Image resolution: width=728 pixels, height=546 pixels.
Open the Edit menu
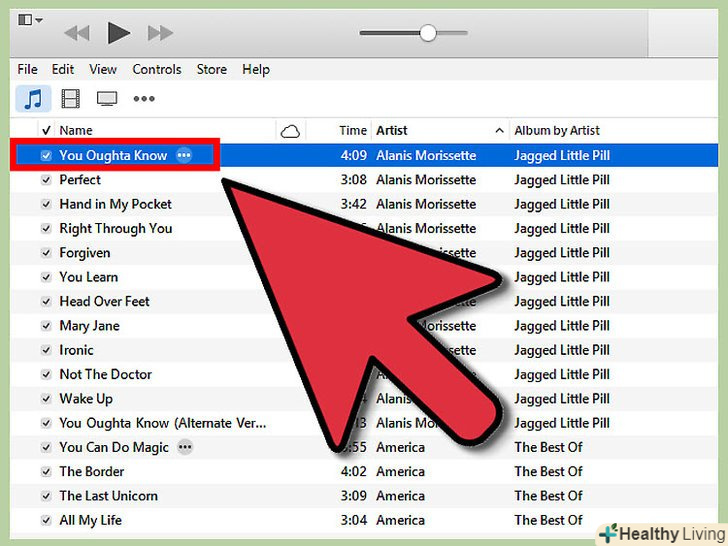[63, 69]
